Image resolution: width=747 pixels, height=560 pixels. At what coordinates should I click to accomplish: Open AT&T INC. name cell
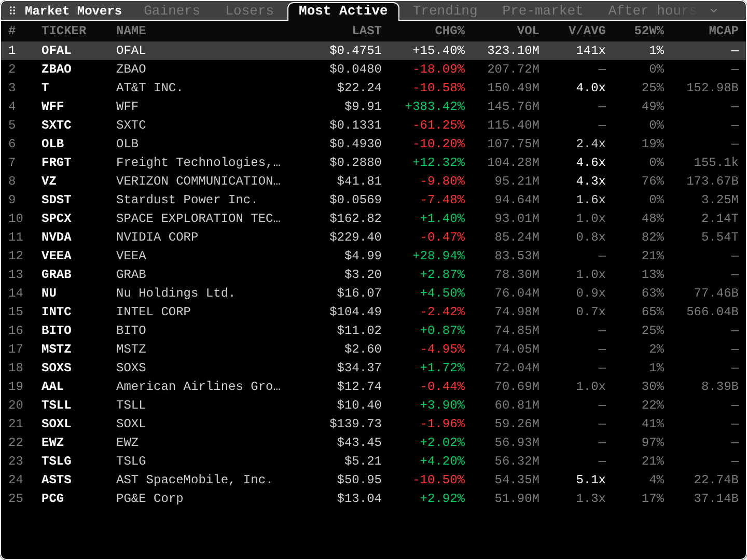[149, 88]
